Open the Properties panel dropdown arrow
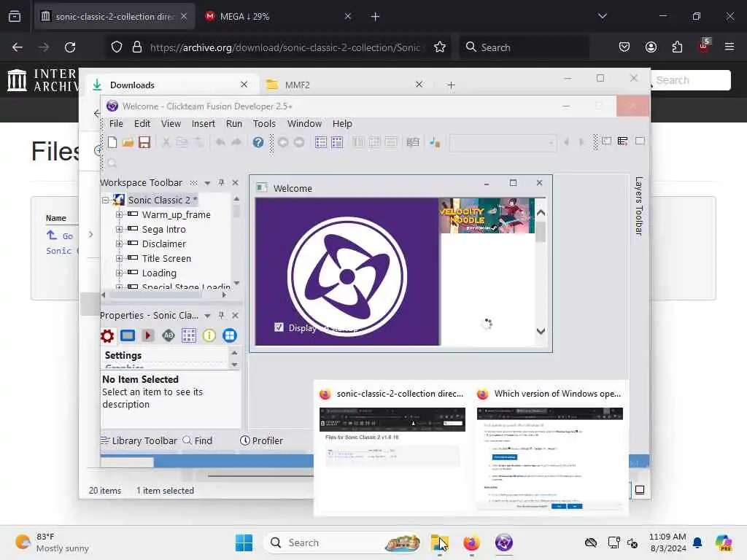Image resolution: width=747 pixels, height=560 pixels. (207, 316)
